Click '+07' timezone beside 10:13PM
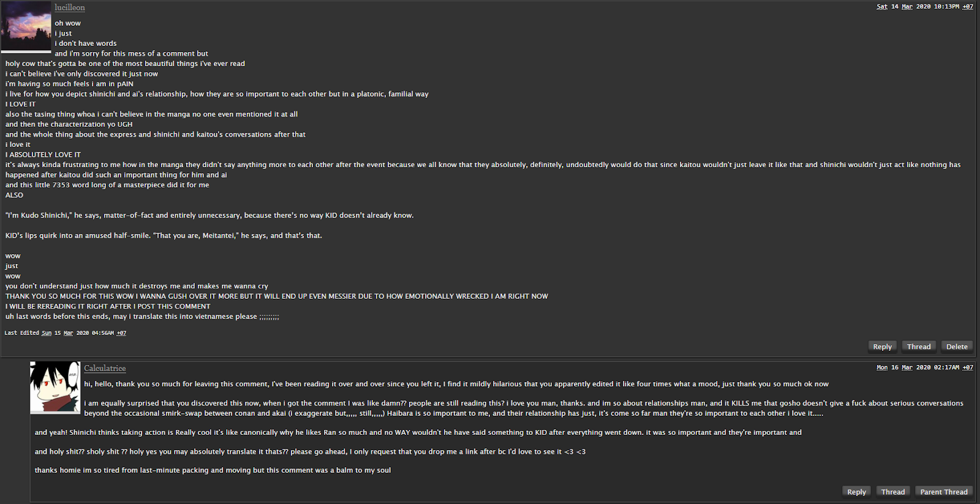This screenshot has height=504, width=980. [x=968, y=7]
